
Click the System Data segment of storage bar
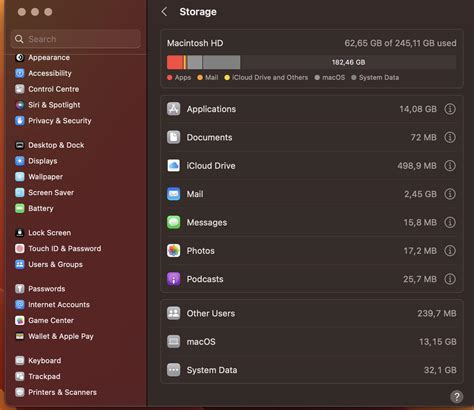coord(221,62)
